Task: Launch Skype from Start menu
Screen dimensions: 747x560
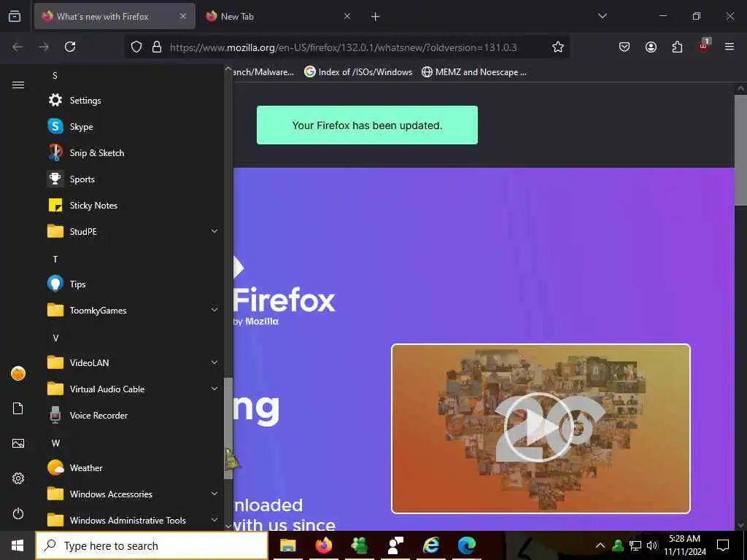Action: (133, 127)
